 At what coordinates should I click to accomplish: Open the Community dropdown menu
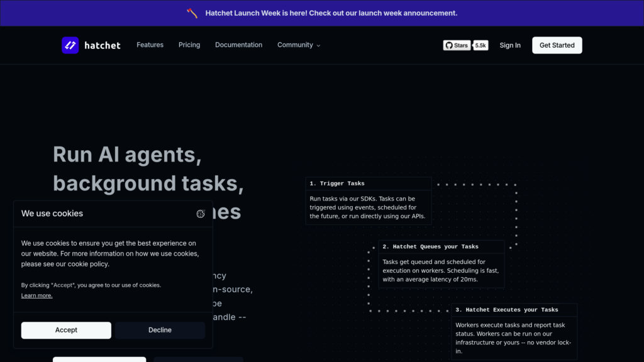pos(295,45)
